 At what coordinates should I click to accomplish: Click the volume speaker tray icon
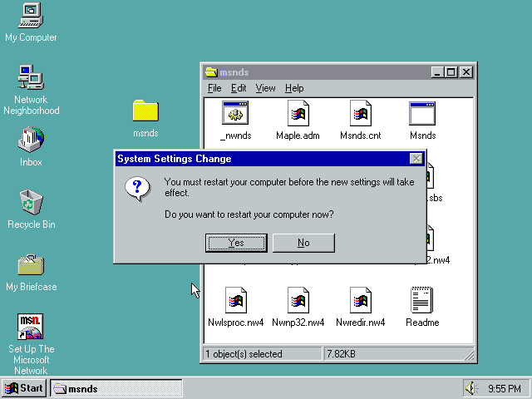(x=471, y=388)
